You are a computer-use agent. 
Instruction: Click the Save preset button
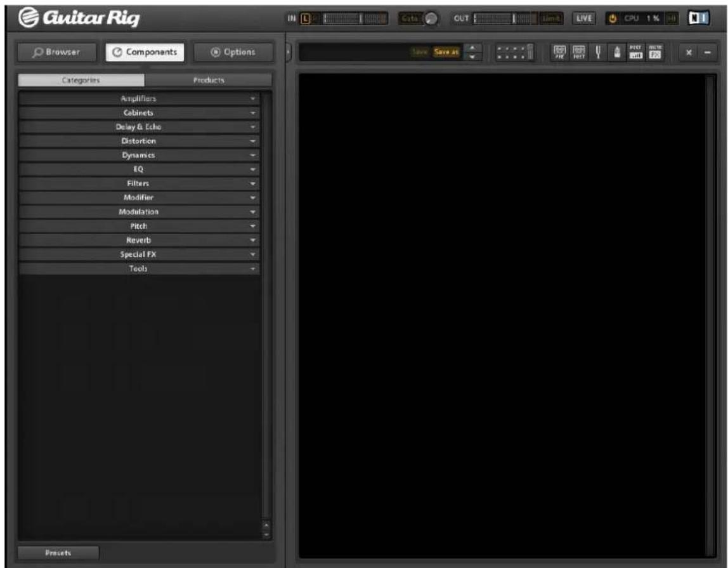point(419,52)
